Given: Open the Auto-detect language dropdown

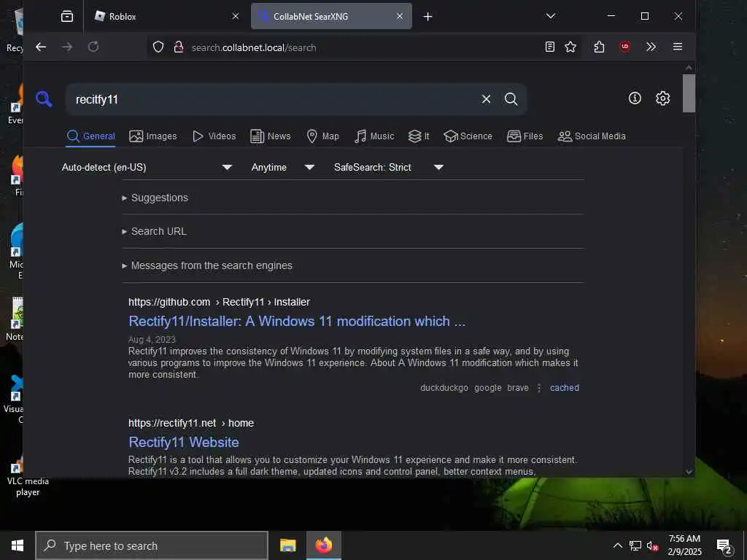Looking at the screenshot, I should (x=147, y=167).
